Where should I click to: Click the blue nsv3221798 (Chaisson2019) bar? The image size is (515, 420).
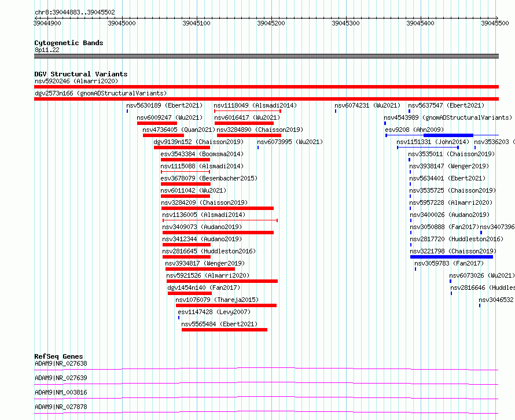pyautogui.click(x=451, y=257)
